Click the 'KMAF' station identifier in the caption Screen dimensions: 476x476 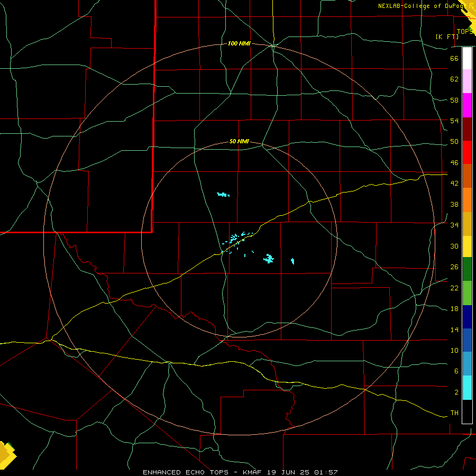[252, 472]
